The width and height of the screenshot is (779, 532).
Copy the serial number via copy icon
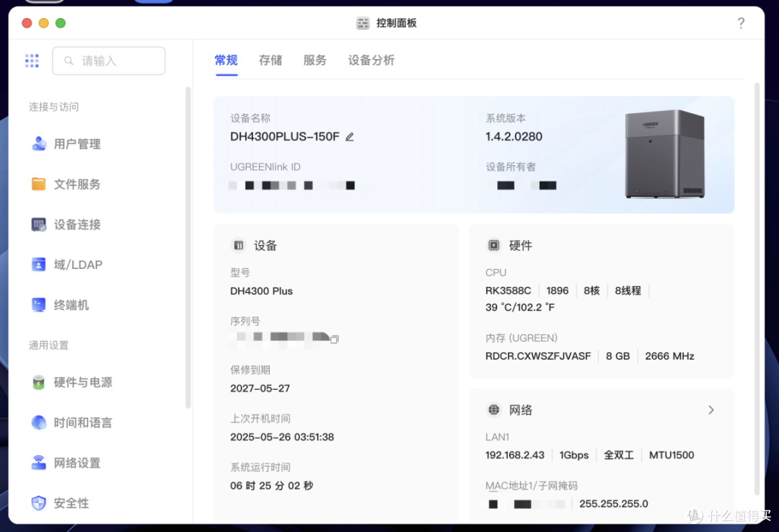point(335,340)
